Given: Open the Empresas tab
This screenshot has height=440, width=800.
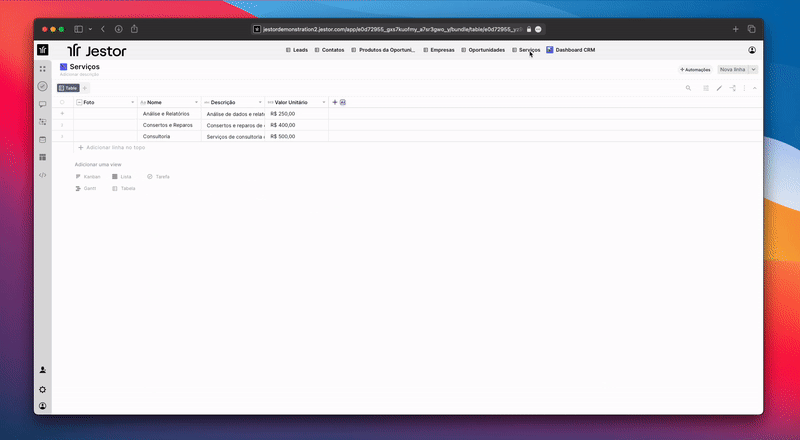Looking at the screenshot, I should 439,50.
